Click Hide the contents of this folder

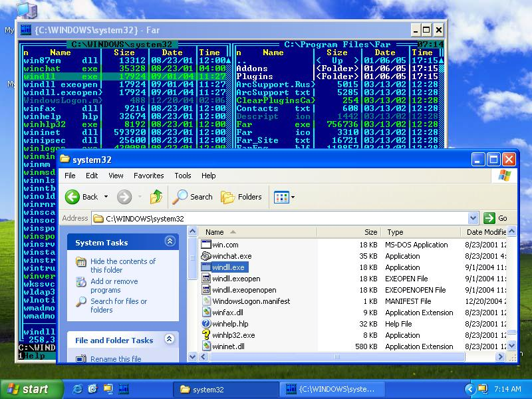pos(123,265)
